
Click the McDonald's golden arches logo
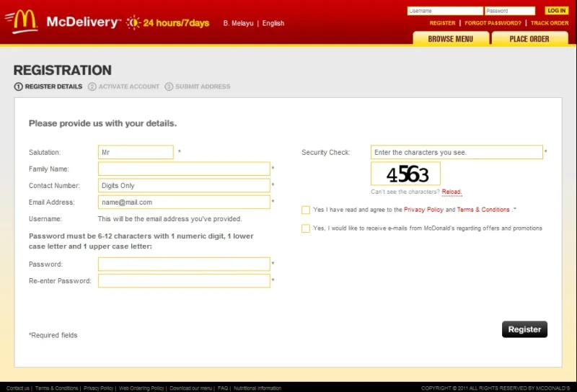click(22, 22)
